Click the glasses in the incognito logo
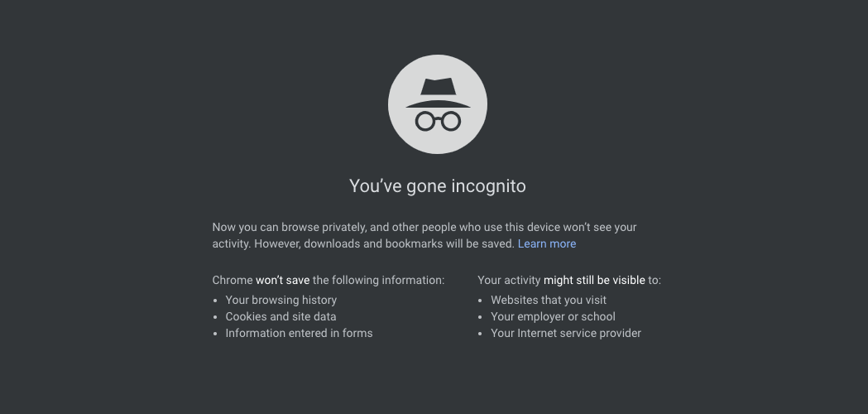Viewport: 868px width, 414px height. point(438,121)
